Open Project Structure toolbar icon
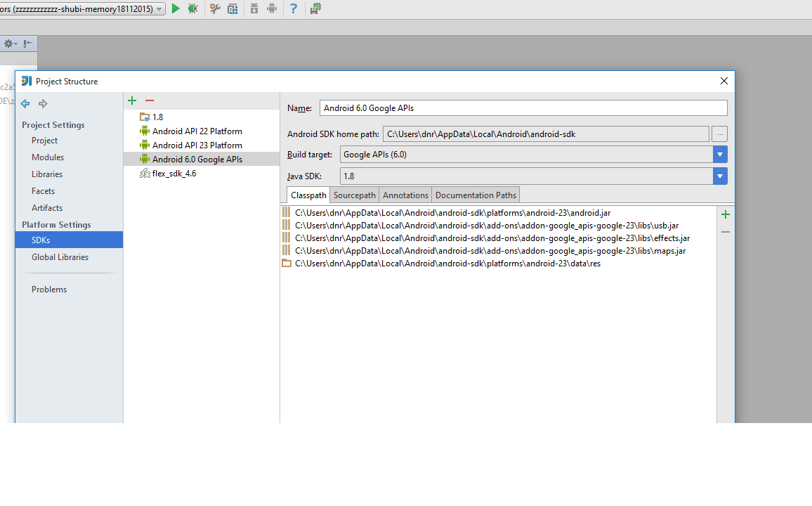The width and height of the screenshot is (812, 506). (233, 8)
